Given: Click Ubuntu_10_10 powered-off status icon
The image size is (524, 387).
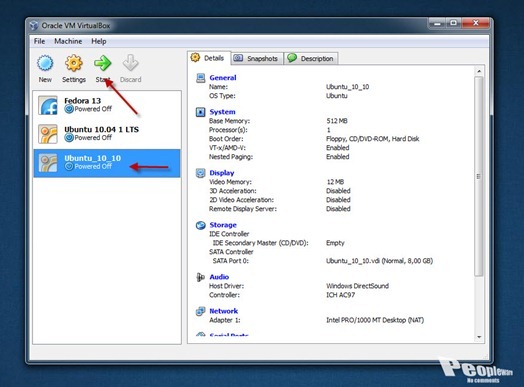Looking at the screenshot, I should tap(69, 166).
